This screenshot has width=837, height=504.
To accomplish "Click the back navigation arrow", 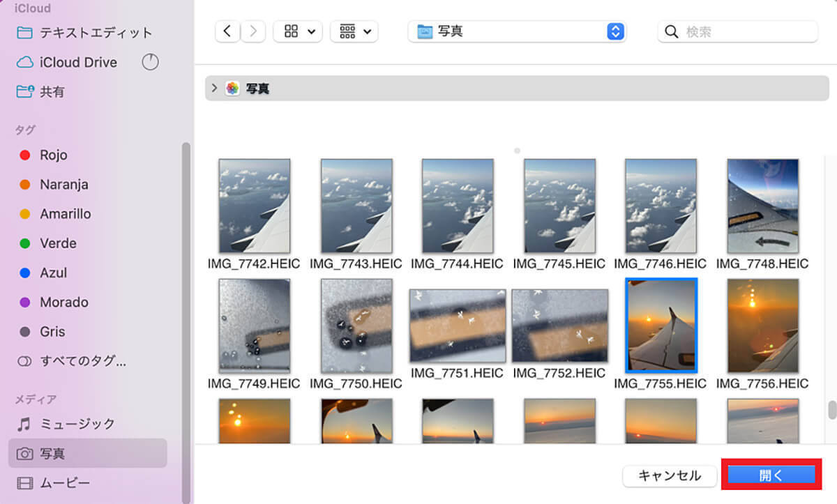I will [x=227, y=31].
